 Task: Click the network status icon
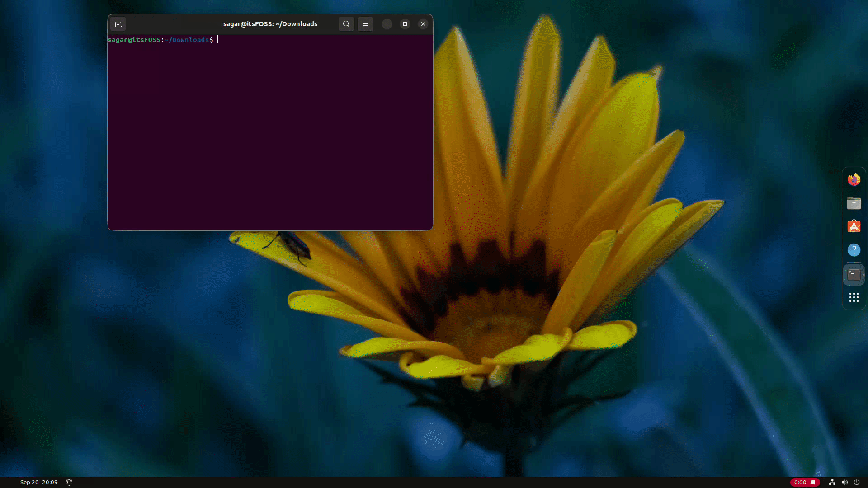(x=832, y=482)
